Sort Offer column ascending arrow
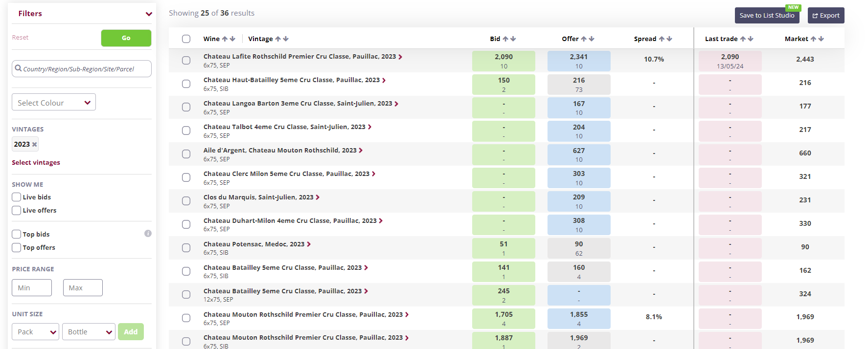Screen dimensions: 868x349 point(584,39)
